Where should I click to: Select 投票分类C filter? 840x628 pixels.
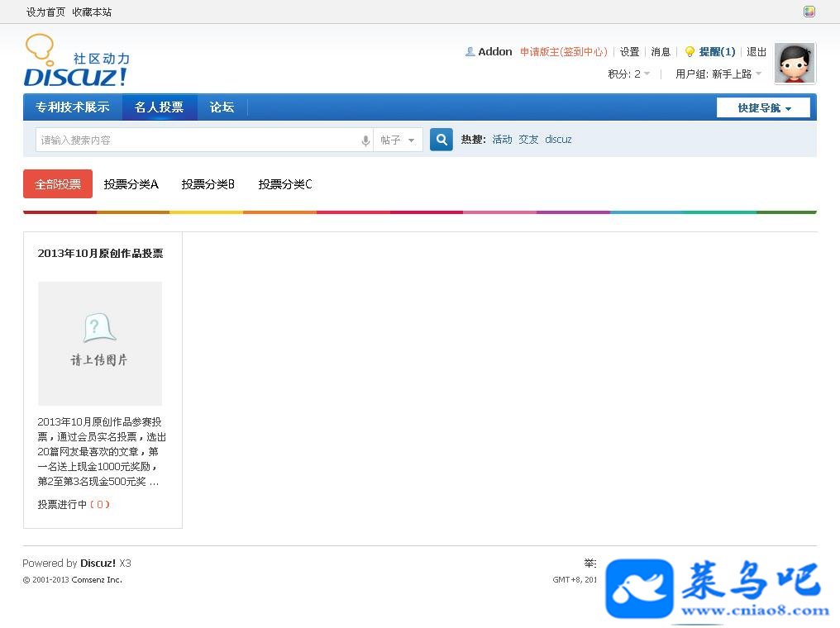(x=285, y=184)
